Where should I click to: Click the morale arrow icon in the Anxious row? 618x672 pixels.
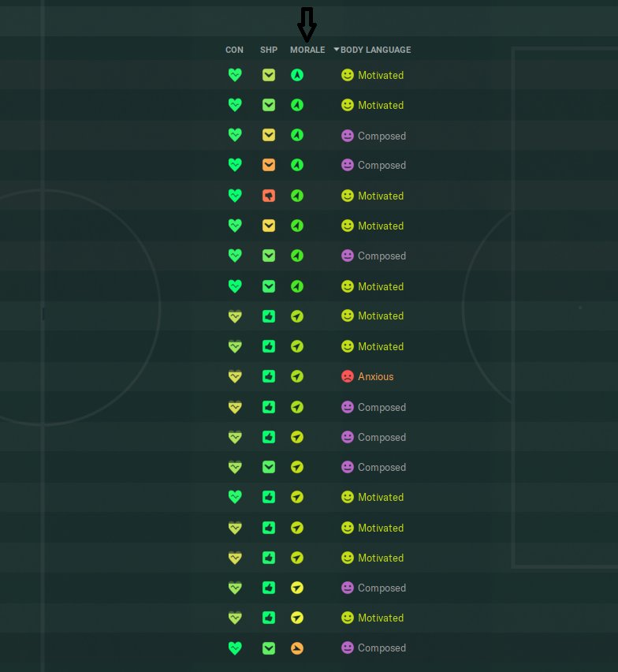click(297, 377)
